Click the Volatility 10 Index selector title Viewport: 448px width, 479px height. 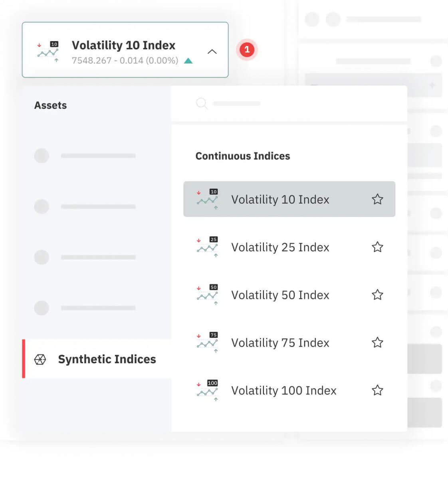[123, 46]
